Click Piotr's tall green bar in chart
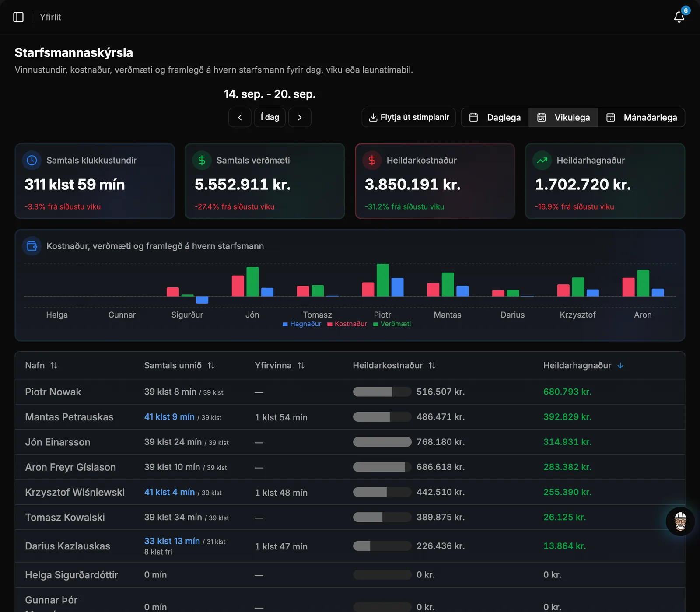The height and width of the screenshot is (612, 700). (383, 280)
